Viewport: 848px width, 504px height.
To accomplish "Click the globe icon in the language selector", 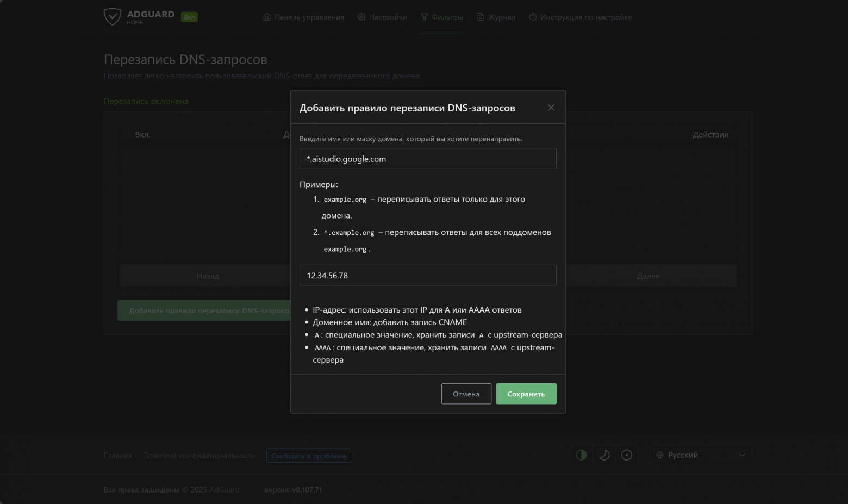I will 661,455.
